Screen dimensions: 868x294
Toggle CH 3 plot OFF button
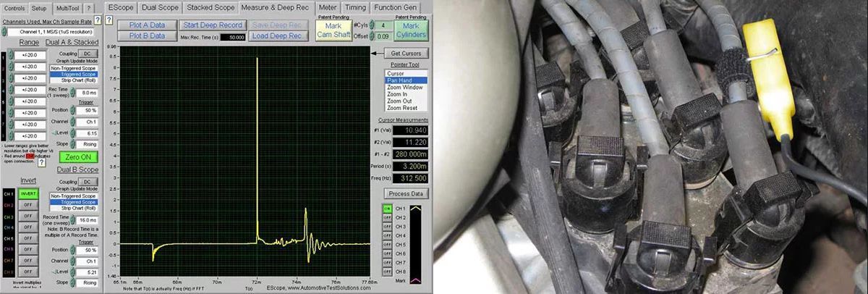tap(387, 227)
